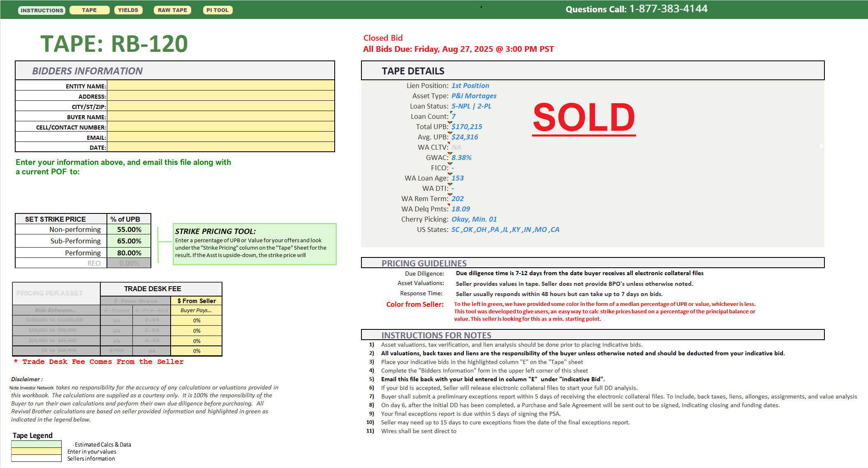Screen dimensions: 868x468
Task: Select Sub-Performing strike price 65.00% cell
Action: click(129, 241)
